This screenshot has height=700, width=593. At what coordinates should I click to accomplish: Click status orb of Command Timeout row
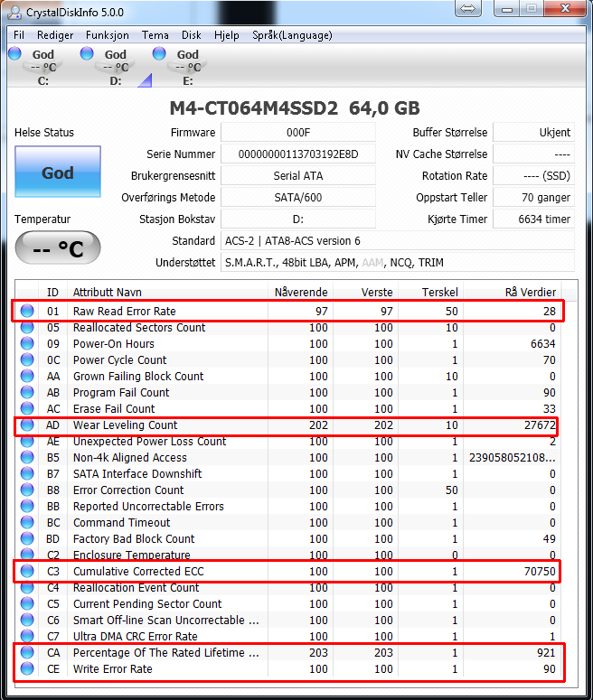27,522
